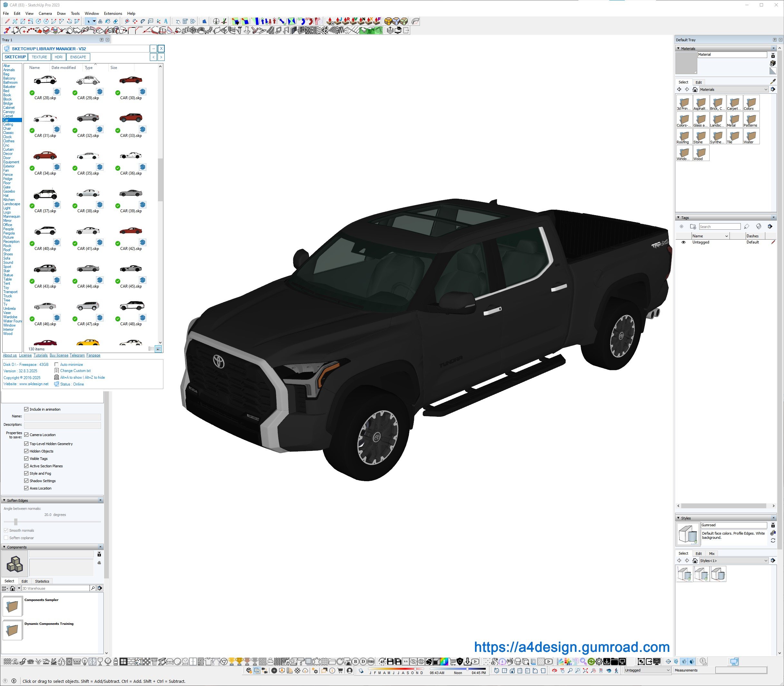Open the Styles<1> collection dropdown
This screenshot has height=686, width=784.
click(x=766, y=561)
